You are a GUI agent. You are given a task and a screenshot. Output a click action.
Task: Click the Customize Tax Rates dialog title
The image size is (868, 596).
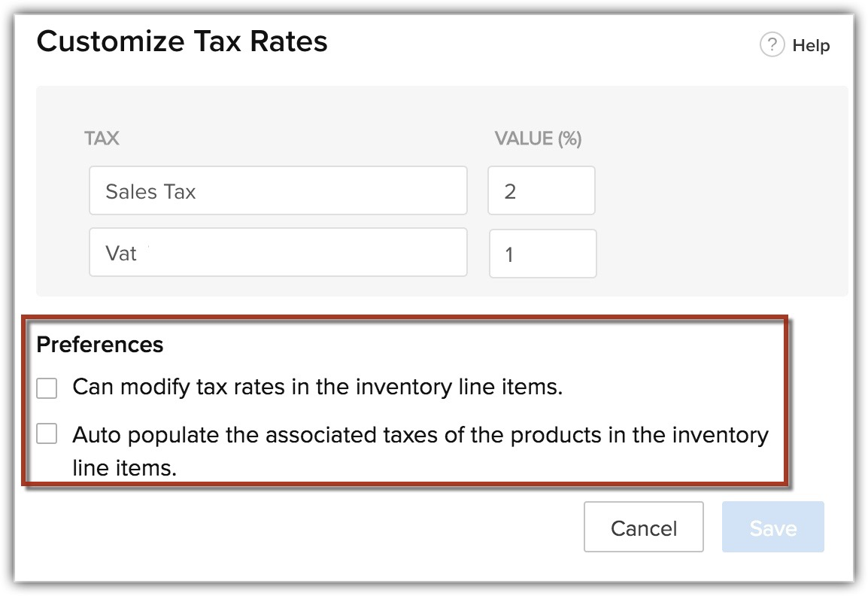pos(181,41)
